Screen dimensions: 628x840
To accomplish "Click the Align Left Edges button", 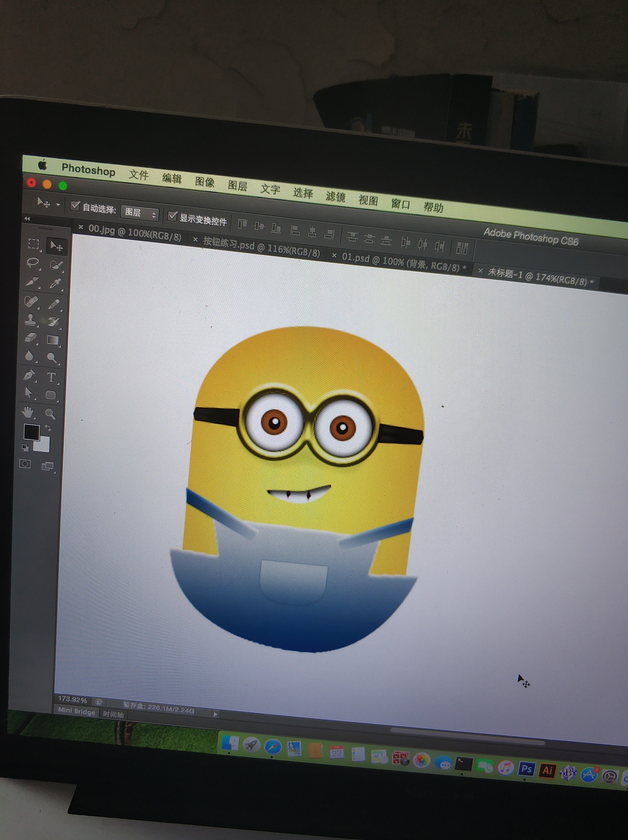I will 295,230.
